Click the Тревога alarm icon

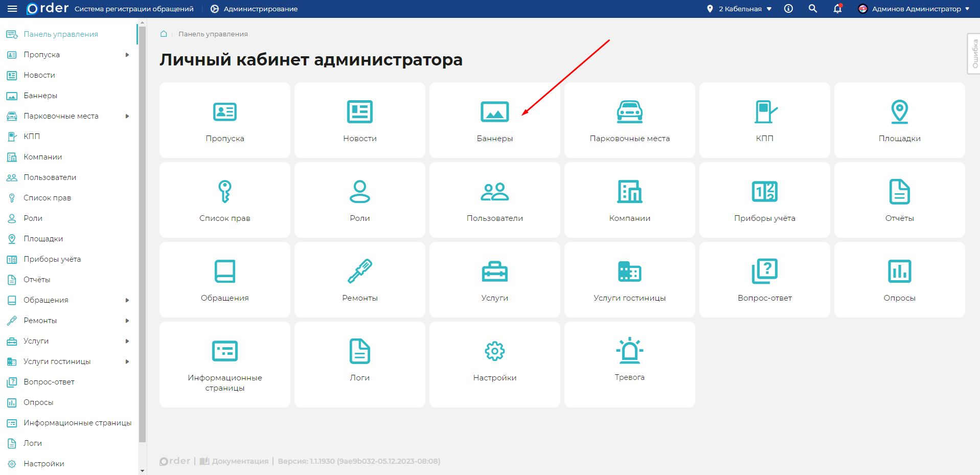point(629,351)
